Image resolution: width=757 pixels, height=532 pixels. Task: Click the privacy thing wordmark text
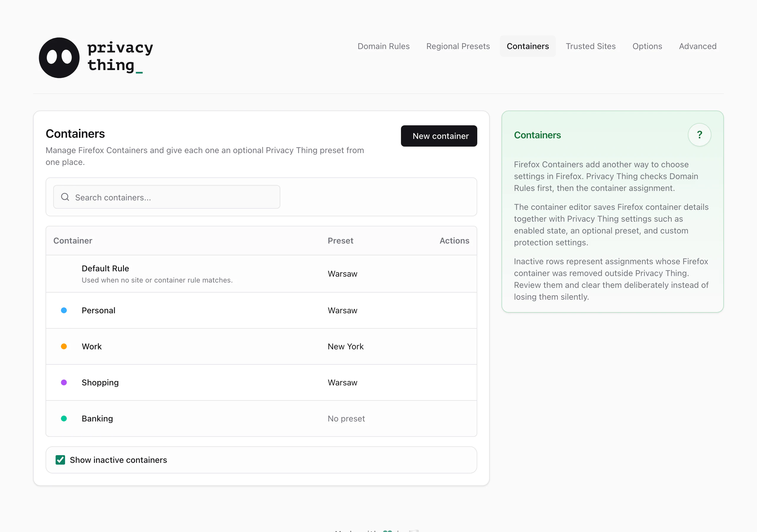click(x=120, y=57)
